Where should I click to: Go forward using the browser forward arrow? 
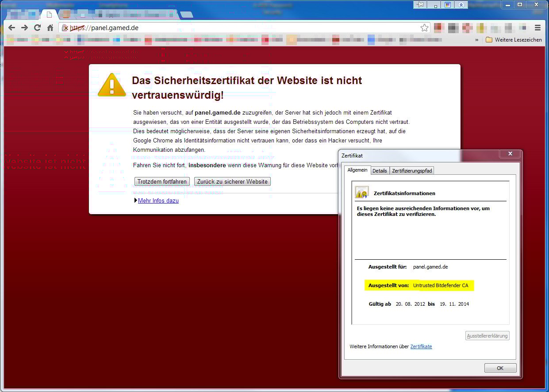25,28
